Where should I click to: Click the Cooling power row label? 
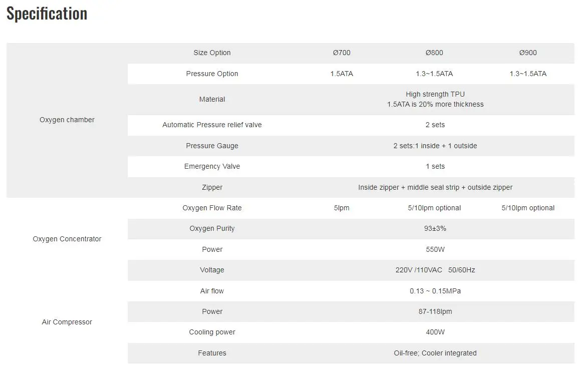(212, 332)
